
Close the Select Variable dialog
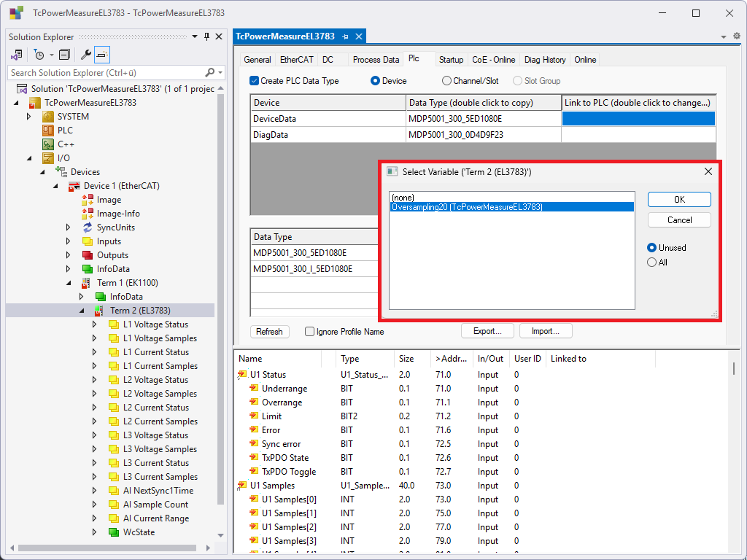(708, 171)
